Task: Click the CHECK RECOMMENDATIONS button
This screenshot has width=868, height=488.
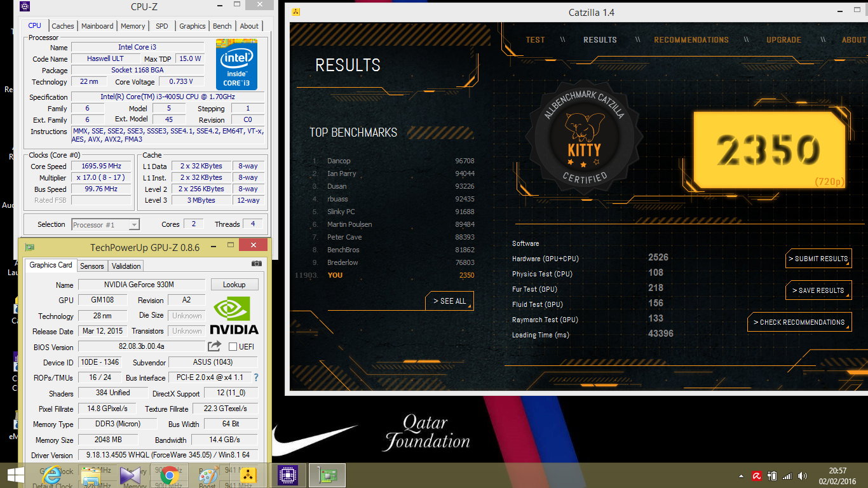Action: (799, 322)
